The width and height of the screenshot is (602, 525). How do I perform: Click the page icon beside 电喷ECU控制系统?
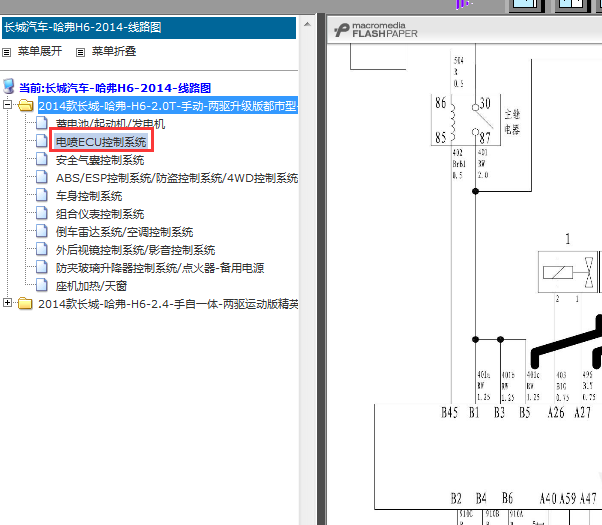tap(41, 141)
